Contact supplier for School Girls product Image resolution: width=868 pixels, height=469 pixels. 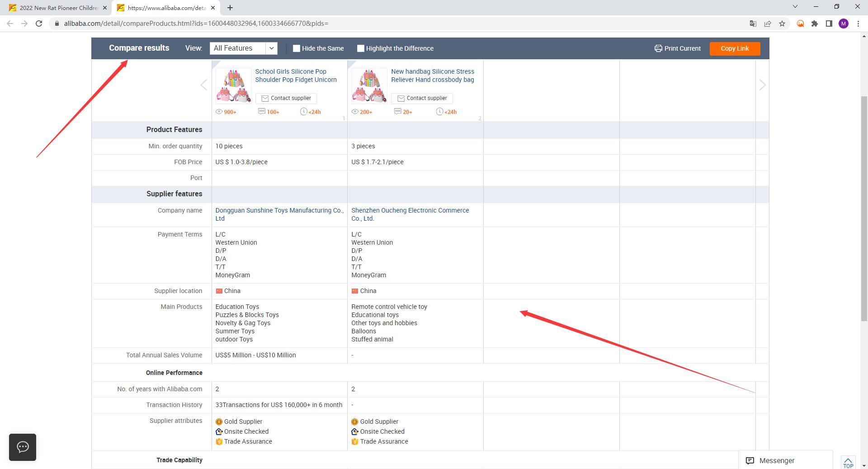coord(286,98)
